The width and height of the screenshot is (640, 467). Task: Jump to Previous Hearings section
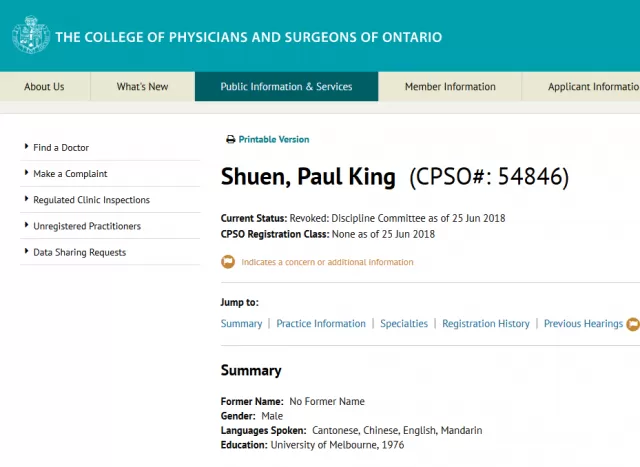pyautogui.click(x=583, y=324)
